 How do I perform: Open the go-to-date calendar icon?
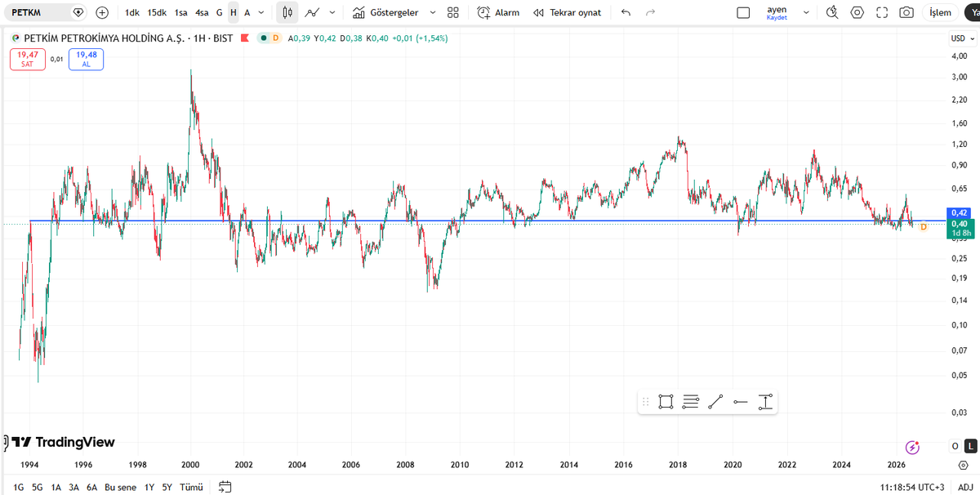225,487
